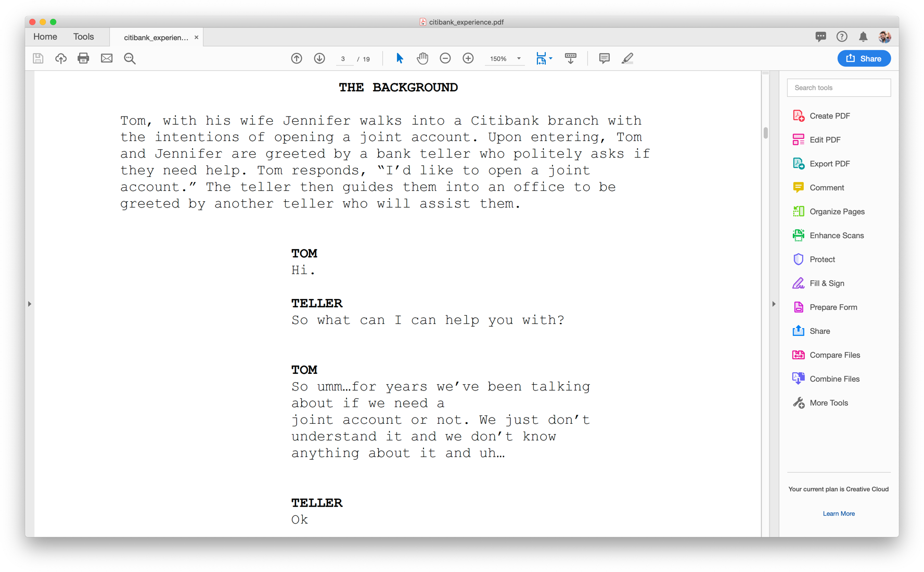The width and height of the screenshot is (924, 572).
Task: Click the email envelope icon
Action: 107,58
